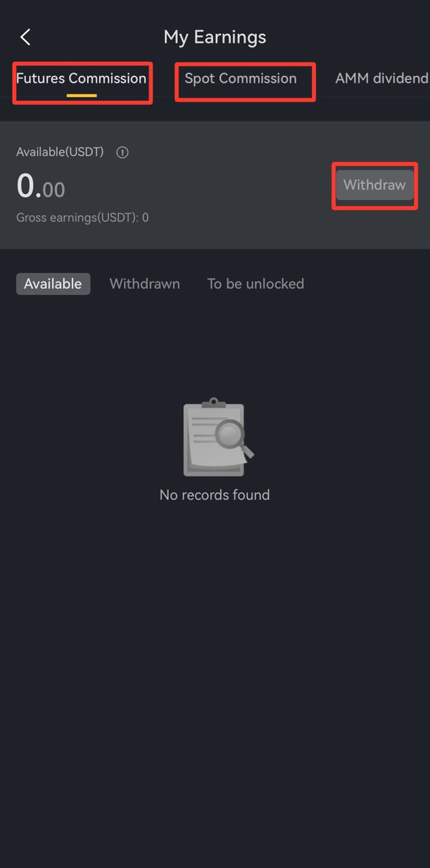This screenshot has width=430, height=868.
Task: Tap the clipboard empty-state illustration
Action: [216, 437]
